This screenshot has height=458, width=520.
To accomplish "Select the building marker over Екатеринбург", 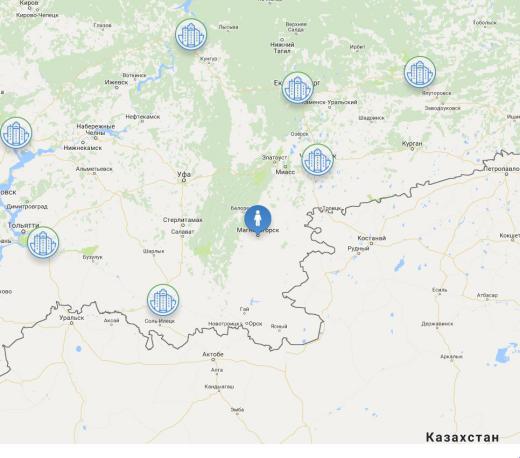I will pos(298,88).
